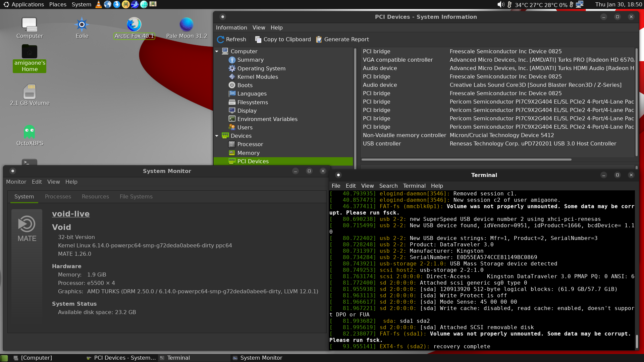Click the network computers icon in the tray
Screen dimensions: 644x362
point(580,4)
